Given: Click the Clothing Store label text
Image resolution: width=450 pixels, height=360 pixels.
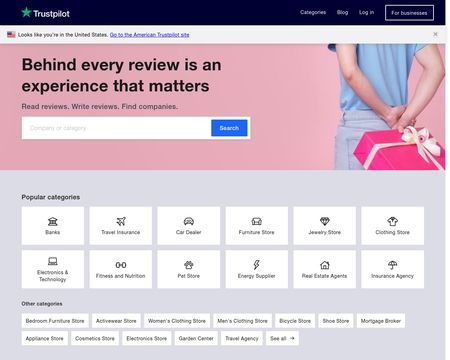Looking at the screenshot, I should coord(392,232).
